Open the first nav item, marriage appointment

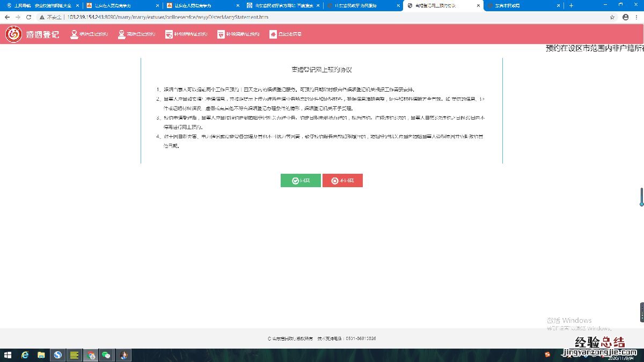89,34
